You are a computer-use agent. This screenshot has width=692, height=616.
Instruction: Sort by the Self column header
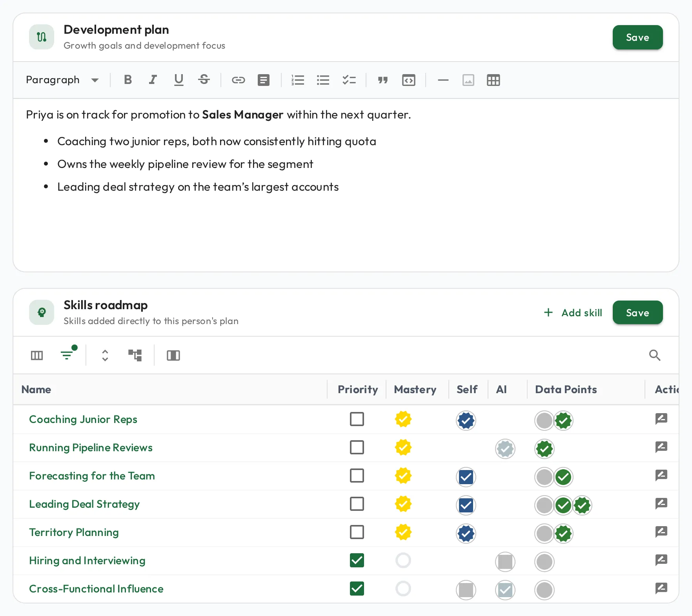(467, 390)
